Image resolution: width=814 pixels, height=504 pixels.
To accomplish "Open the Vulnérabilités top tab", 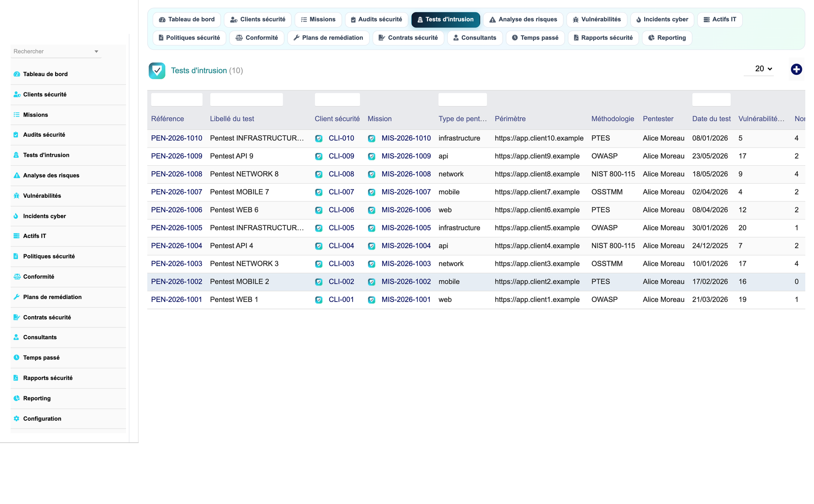I will click(x=596, y=20).
